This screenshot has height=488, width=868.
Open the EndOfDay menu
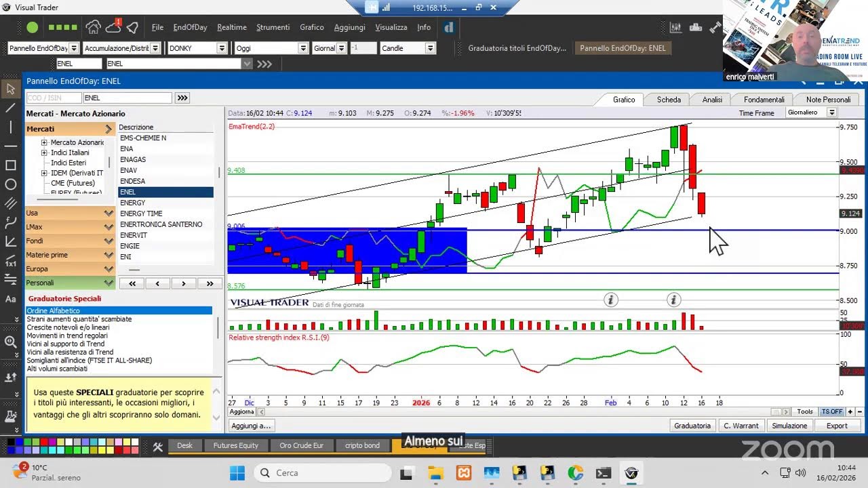point(190,27)
